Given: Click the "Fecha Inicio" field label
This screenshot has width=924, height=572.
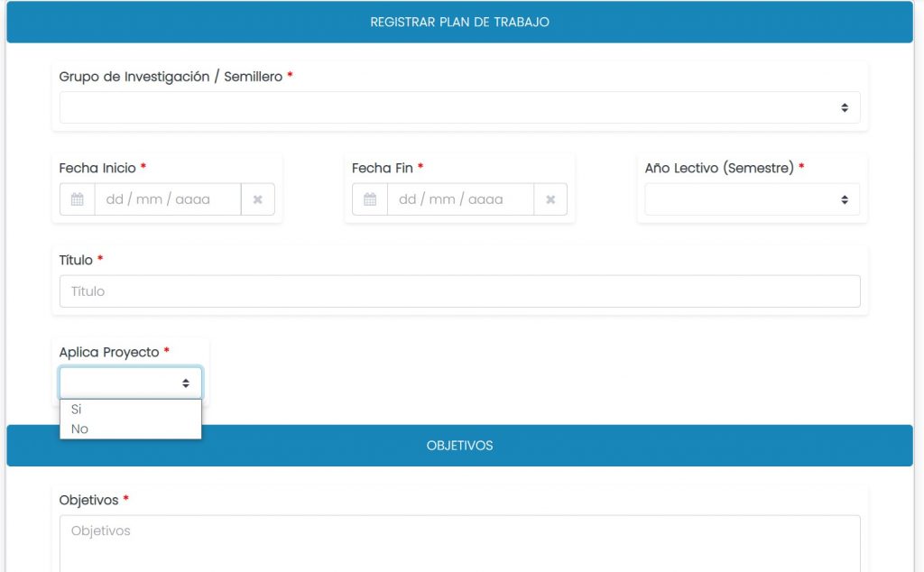Looking at the screenshot, I should [x=97, y=168].
